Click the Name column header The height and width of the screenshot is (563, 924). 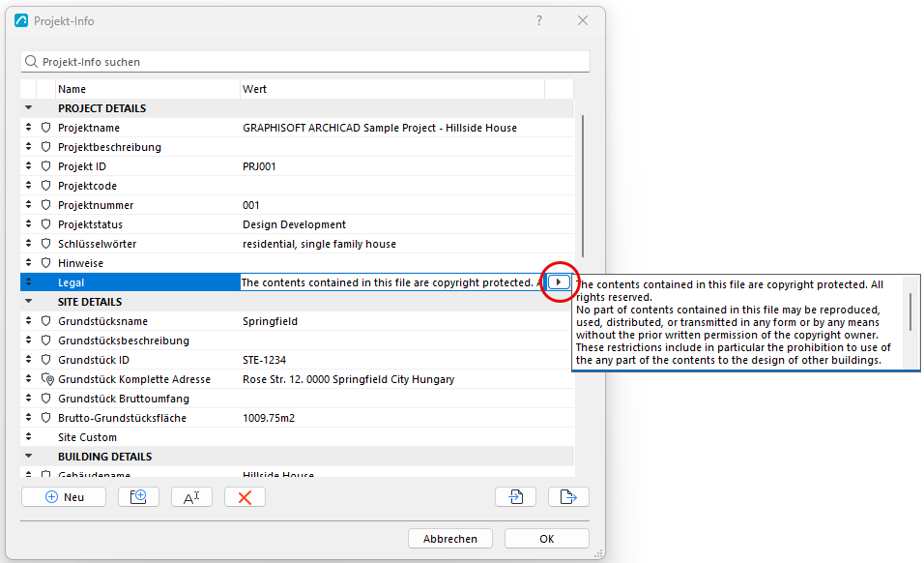(147, 89)
